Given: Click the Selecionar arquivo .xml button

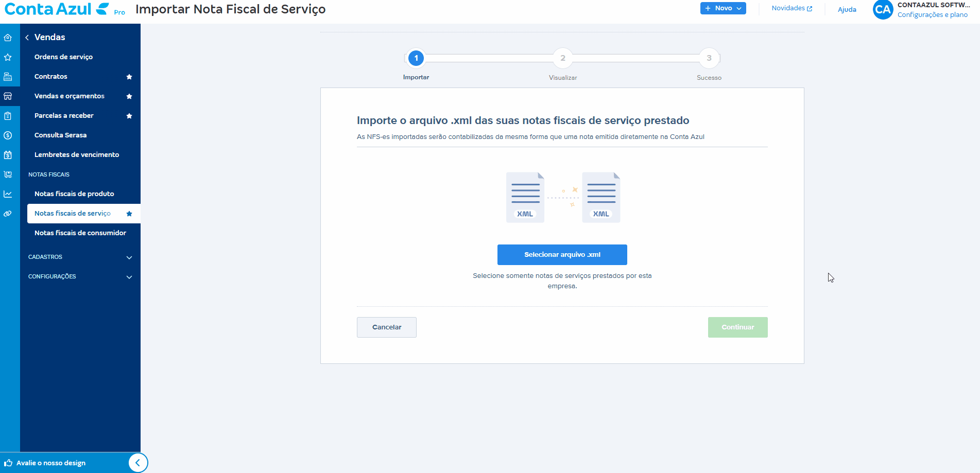Looking at the screenshot, I should coord(562,254).
